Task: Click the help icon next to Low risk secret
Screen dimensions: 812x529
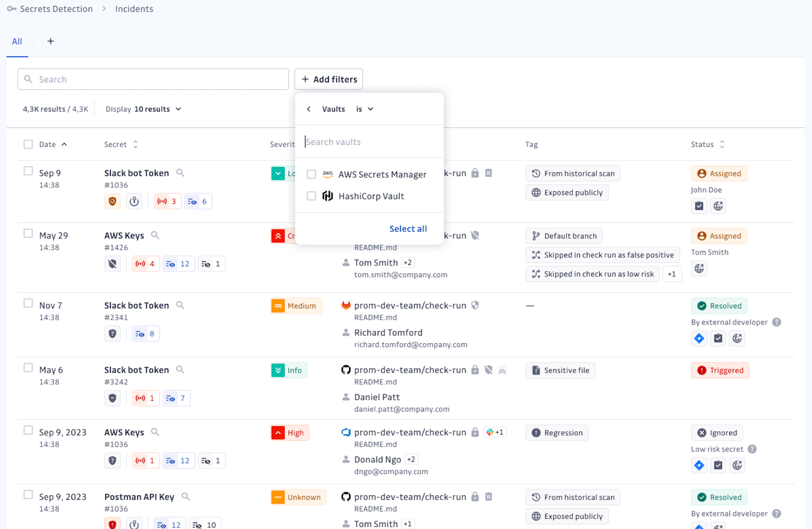Action: pyautogui.click(x=752, y=449)
